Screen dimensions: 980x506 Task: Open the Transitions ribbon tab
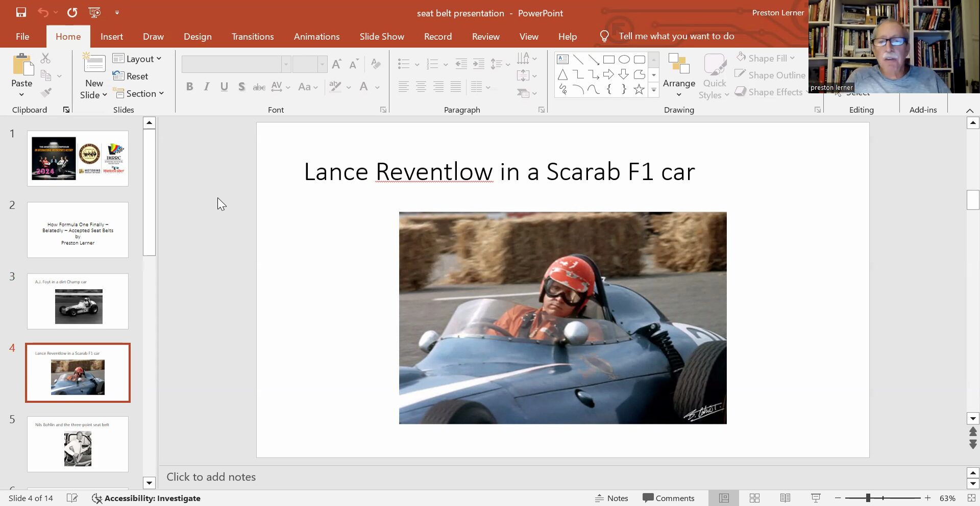tap(252, 37)
